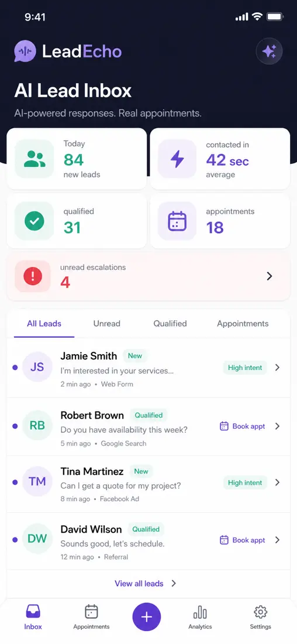Tap the LeadEcho speech bubble logo
This screenshot has width=297, height=644.
click(x=25, y=52)
